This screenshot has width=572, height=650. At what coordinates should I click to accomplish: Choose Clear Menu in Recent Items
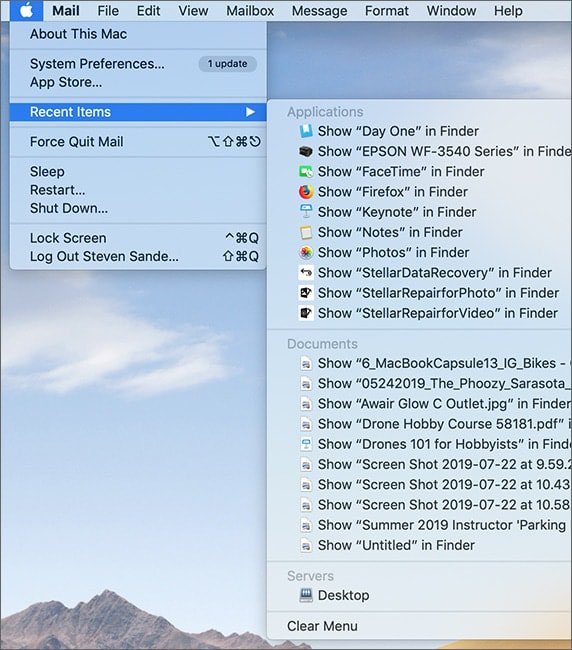[419, 626]
